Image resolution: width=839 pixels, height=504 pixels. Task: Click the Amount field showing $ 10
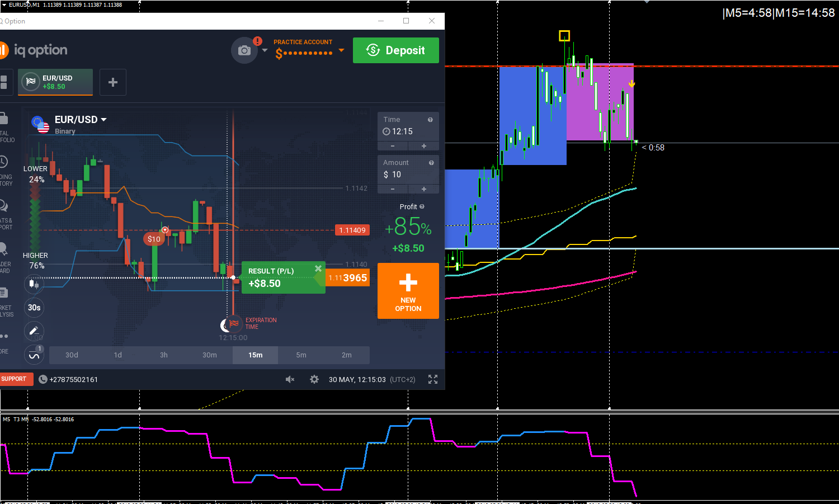click(x=408, y=170)
